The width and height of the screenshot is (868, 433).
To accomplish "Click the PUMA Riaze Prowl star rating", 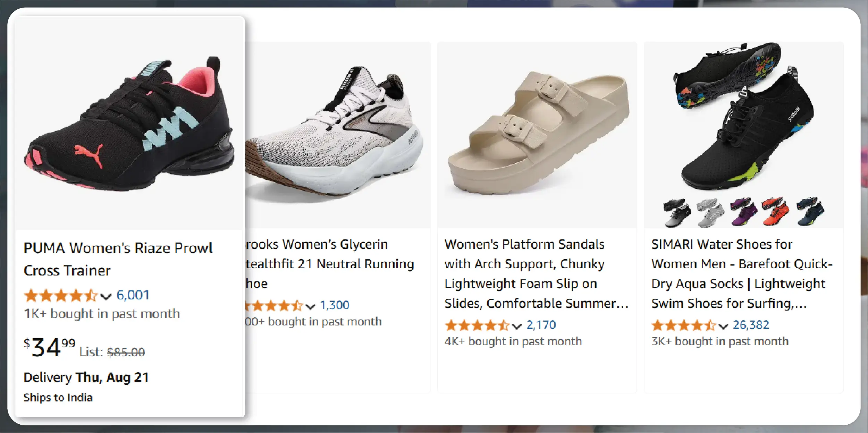I will point(61,296).
